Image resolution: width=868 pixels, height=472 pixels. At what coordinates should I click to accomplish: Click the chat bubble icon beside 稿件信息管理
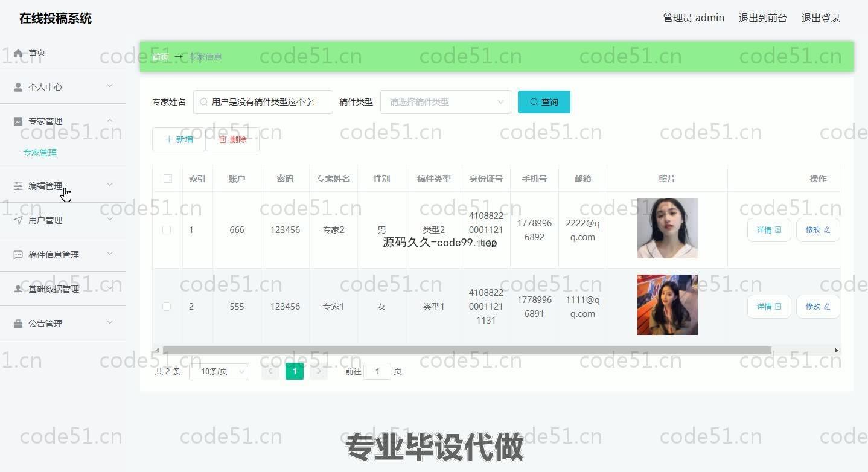18,255
